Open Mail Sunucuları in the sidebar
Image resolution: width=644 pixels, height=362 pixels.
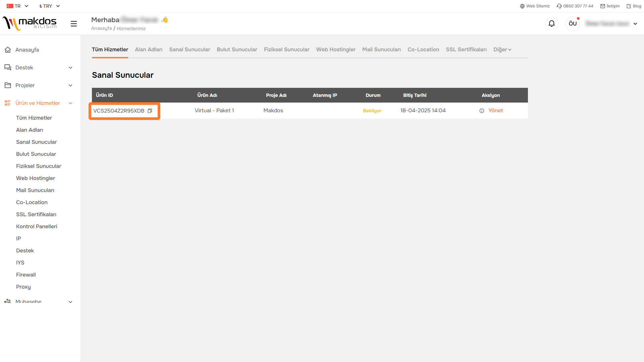coord(35,190)
